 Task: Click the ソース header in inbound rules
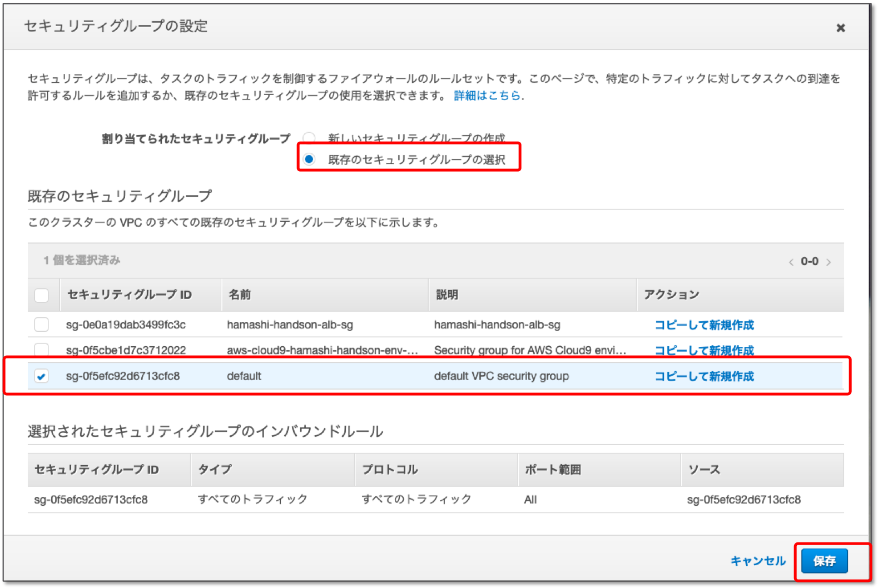point(704,470)
